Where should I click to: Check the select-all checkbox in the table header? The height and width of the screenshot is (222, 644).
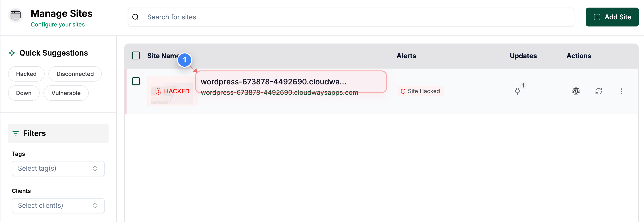136,56
